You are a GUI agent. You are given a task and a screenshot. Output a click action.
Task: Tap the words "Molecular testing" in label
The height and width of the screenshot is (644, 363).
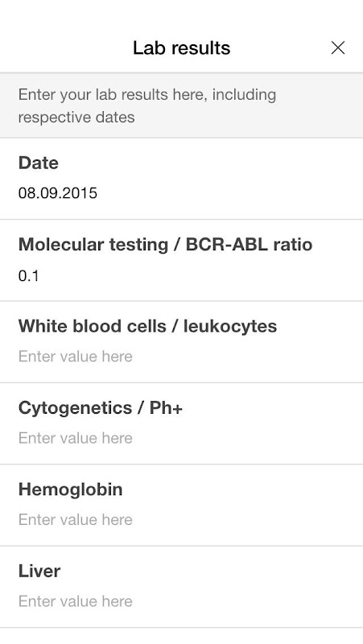click(x=93, y=245)
